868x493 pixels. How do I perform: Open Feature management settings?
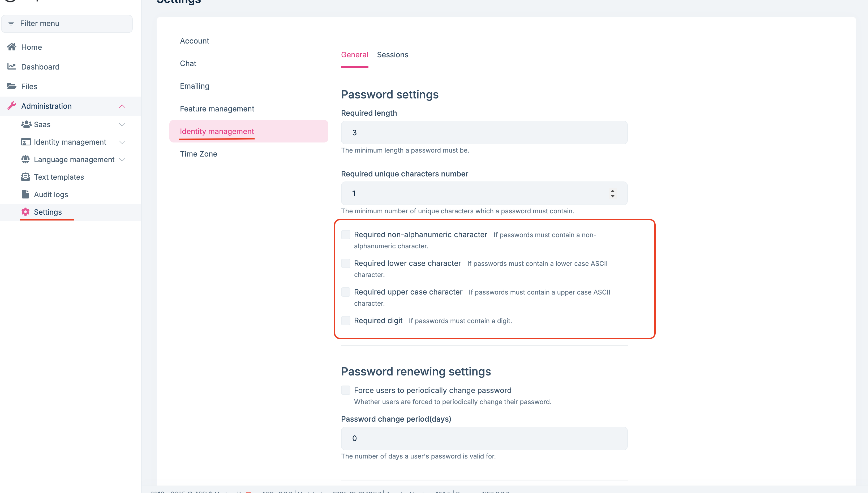[217, 109]
